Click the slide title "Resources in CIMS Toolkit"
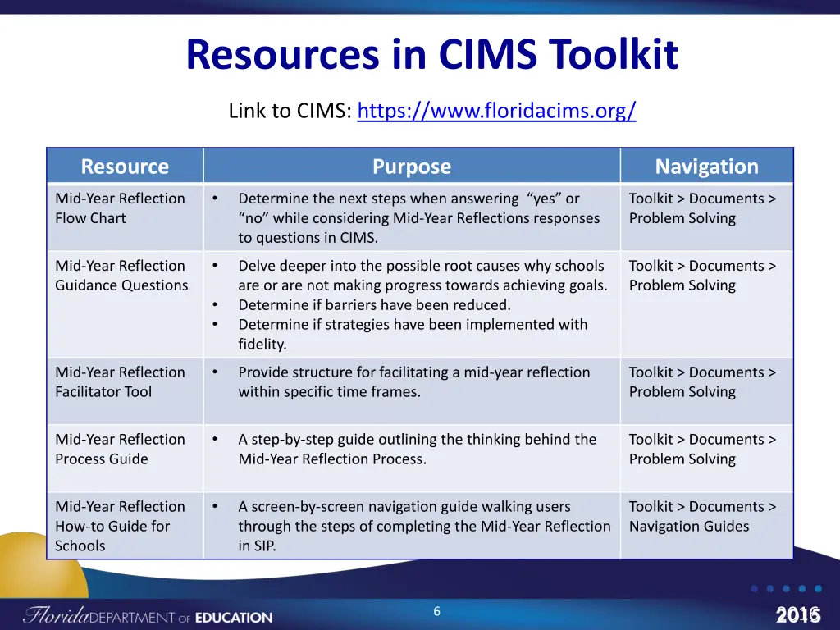The width and height of the screenshot is (840, 630). click(x=431, y=54)
